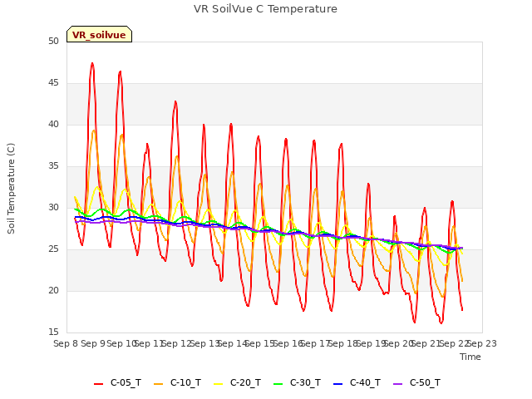The width and height of the screenshot is (532, 399).
Task: Click the Time axis title
Action: point(470,357)
